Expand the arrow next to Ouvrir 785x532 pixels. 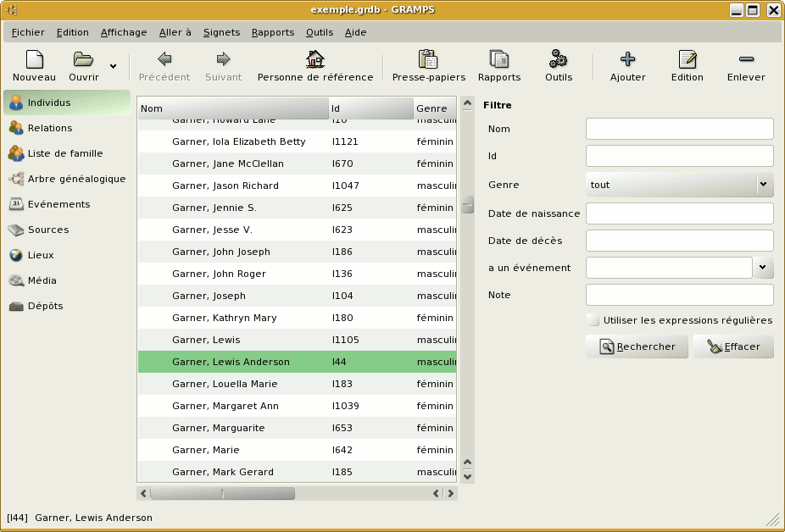coord(114,66)
